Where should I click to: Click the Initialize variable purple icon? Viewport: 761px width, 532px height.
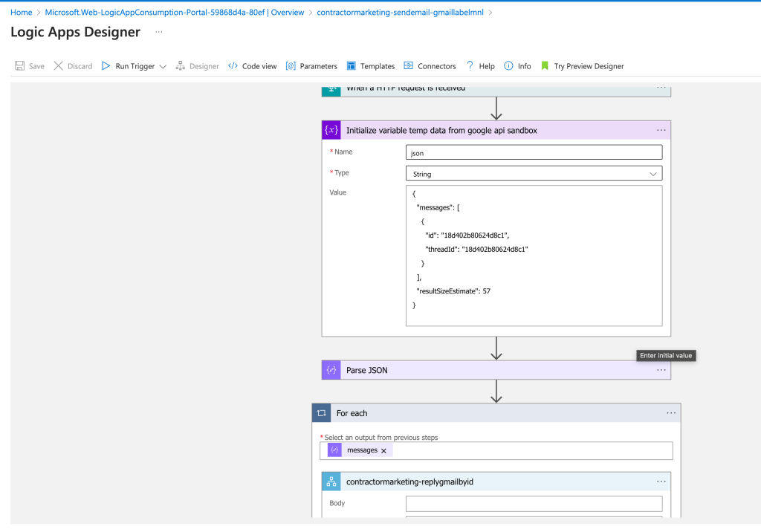331,130
